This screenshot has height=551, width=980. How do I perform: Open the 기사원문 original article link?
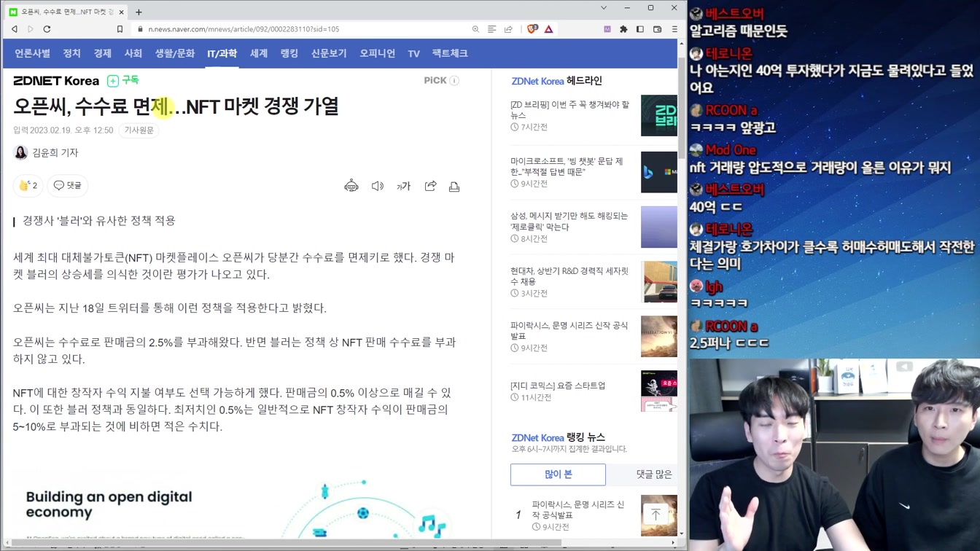coord(139,130)
